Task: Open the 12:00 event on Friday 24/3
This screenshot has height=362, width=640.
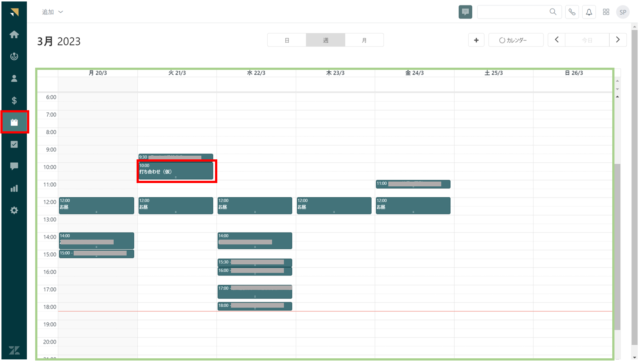Action: point(413,205)
